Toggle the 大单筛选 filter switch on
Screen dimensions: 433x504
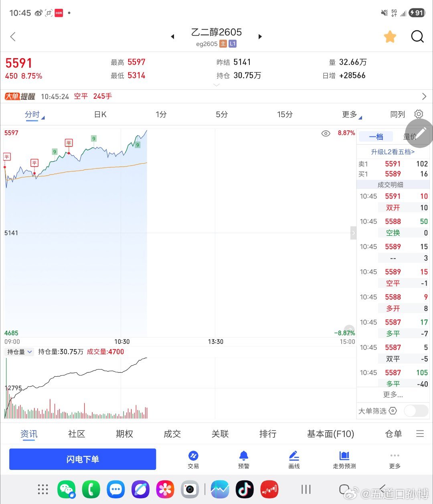click(x=416, y=411)
